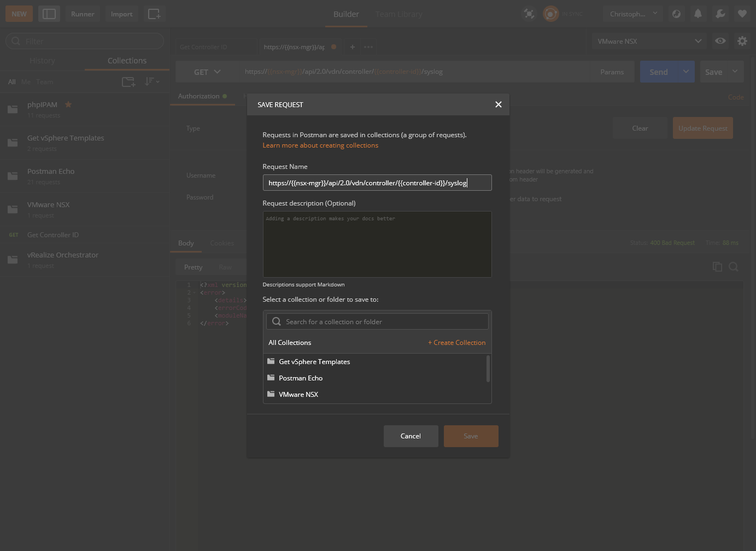This screenshot has width=756, height=551.
Task: Select VMware NSX collection in the list
Action: 298,395
